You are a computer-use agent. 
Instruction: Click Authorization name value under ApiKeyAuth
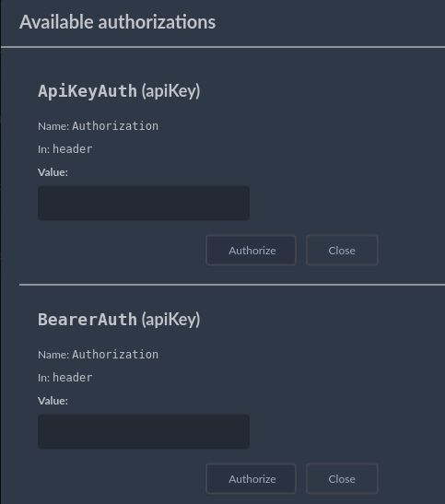coord(115,126)
